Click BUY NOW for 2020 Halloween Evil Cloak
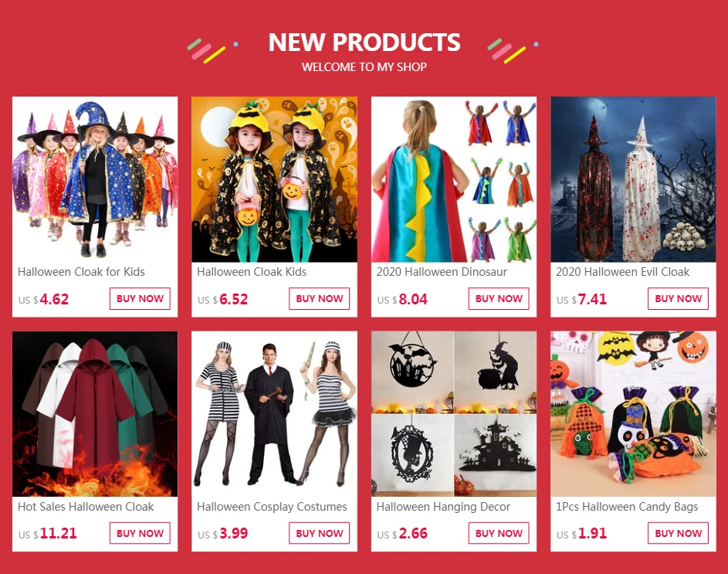This screenshot has height=574, width=728. (x=679, y=298)
